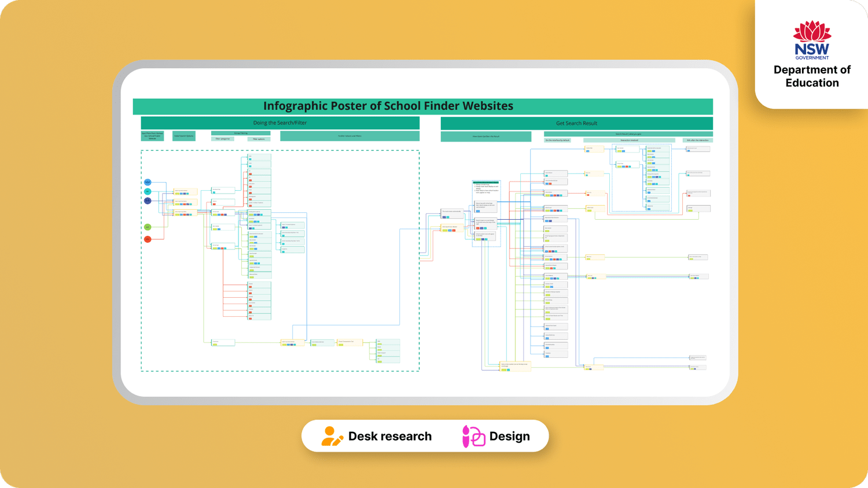The image size is (868, 488).
Task: Click the Desk research person icon
Action: tap(332, 436)
